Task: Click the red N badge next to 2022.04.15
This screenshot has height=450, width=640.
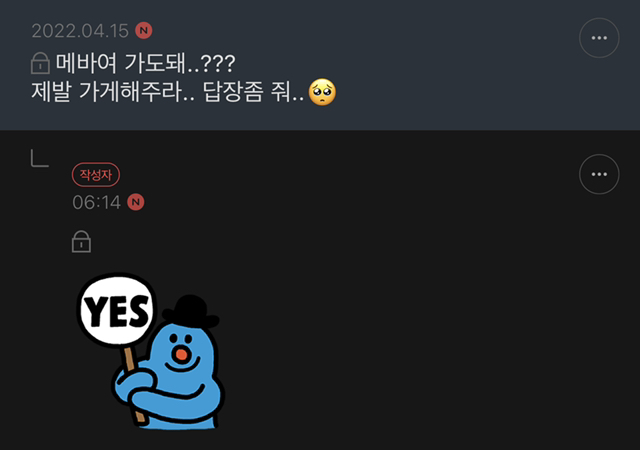Action: (144, 31)
